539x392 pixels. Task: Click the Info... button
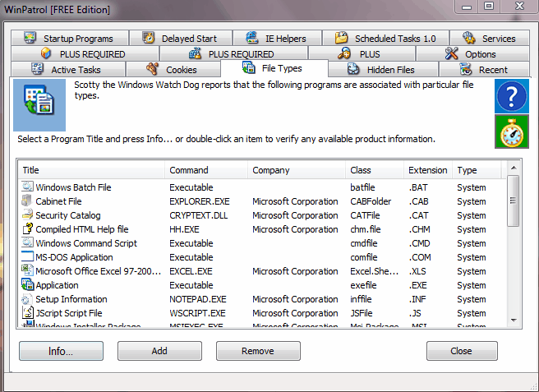pyautogui.click(x=61, y=351)
